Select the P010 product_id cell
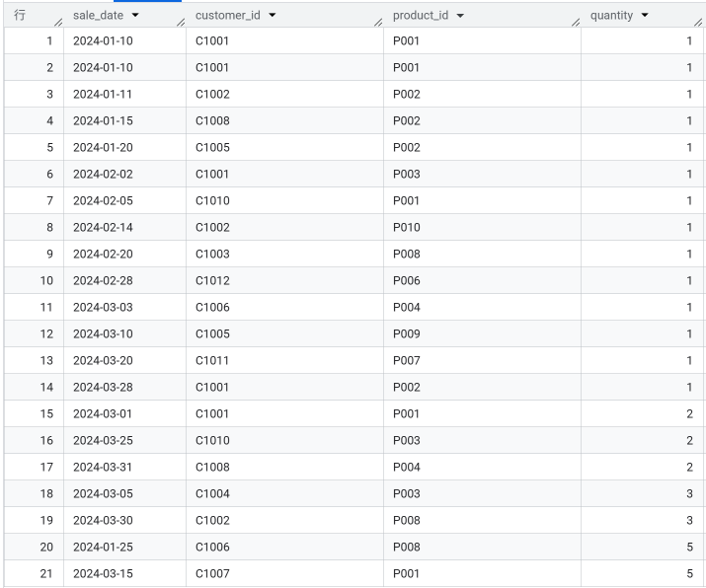The height and width of the screenshot is (588, 706). pyautogui.click(x=407, y=227)
